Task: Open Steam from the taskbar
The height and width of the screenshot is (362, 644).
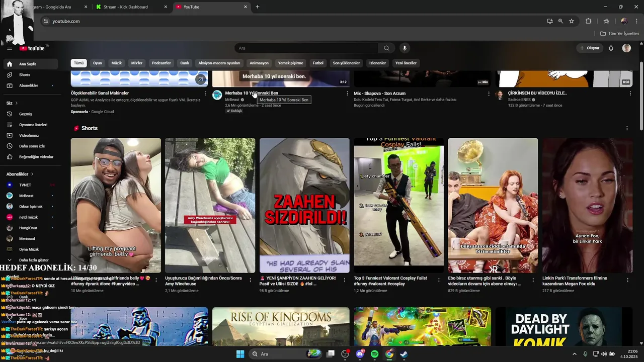Action: tap(404, 354)
